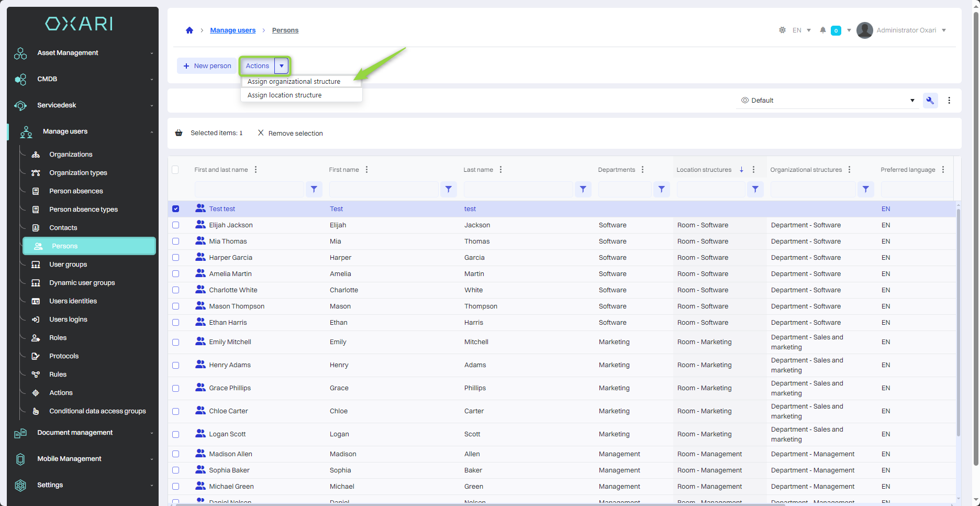The width and height of the screenshot is (980, 506).
Task: Toggle the select-all header checkbox
Action: click(175, 170)
